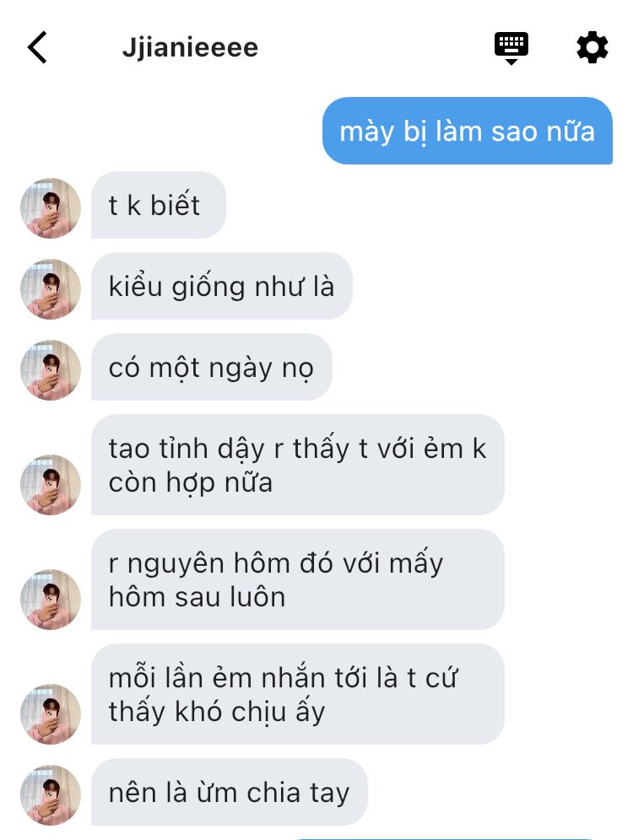Tap the 'kiểu giống như là' message
The width and height of the screenshot is (633, 840).
tap(222, 286)
